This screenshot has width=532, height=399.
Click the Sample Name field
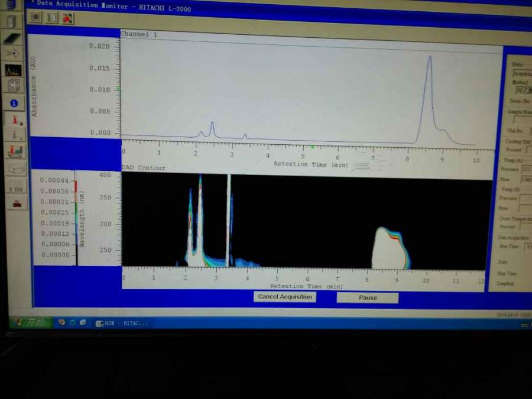click(x=523, y=120)
